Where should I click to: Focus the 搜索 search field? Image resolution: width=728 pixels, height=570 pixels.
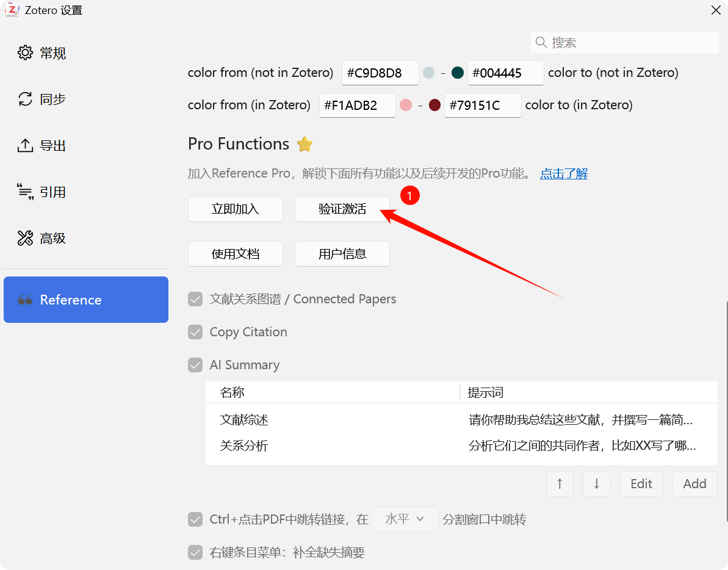click(x=624, y=42)
